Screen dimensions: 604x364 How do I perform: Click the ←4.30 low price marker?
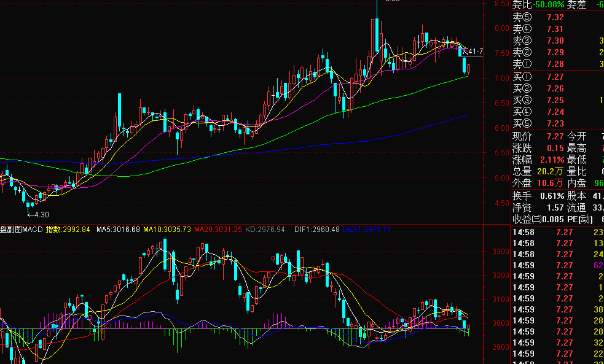point(38,215)
